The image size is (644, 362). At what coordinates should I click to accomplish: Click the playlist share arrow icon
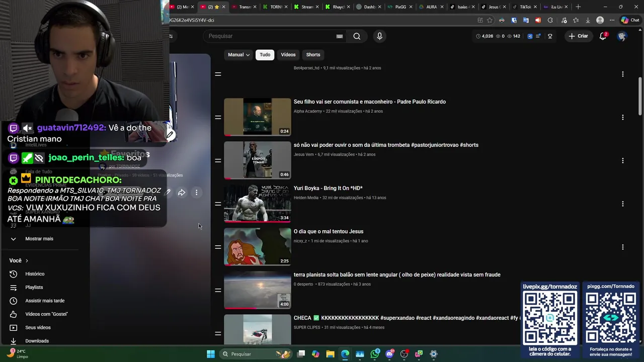coord(182,193)
